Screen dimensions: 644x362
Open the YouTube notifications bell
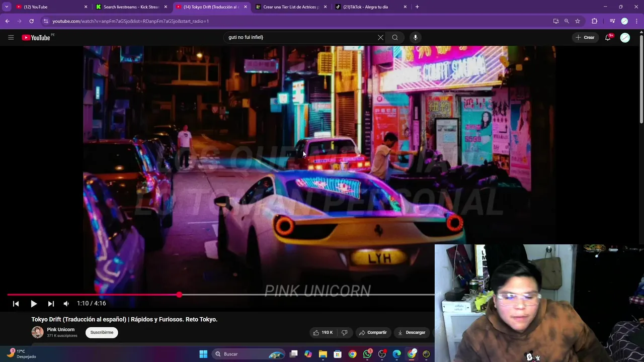608,37
